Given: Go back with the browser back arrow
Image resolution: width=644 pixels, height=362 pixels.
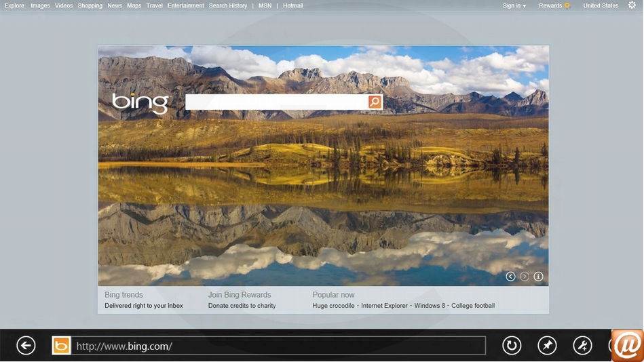Looking at the screenshot, I should (26, 346).
